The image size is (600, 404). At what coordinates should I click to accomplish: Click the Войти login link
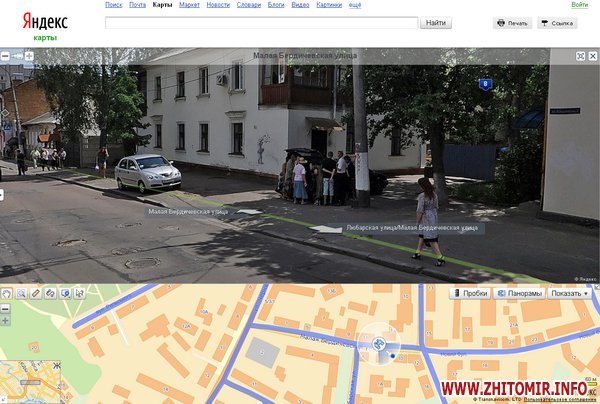click(579, 5)
